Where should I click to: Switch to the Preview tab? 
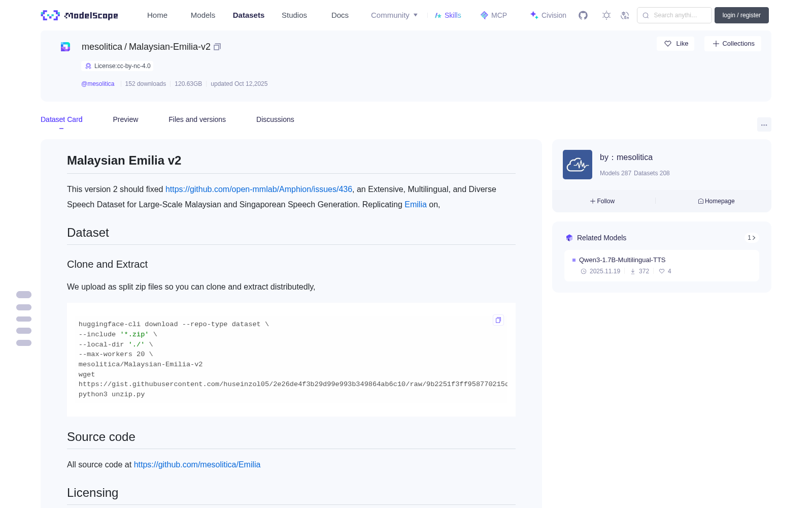125,119
